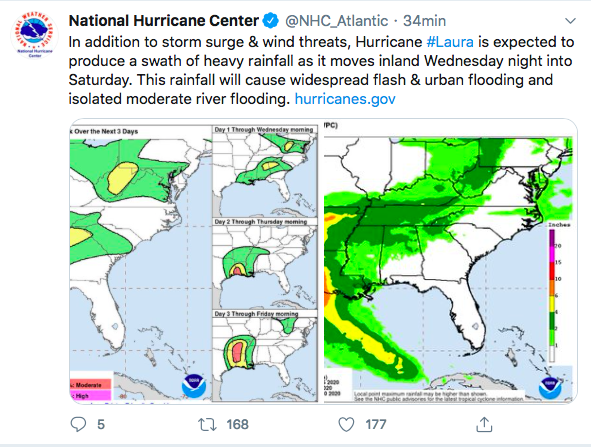Retweet using the retweet arrows icon
The image size is (591, 447).
(x=207, y=425)
